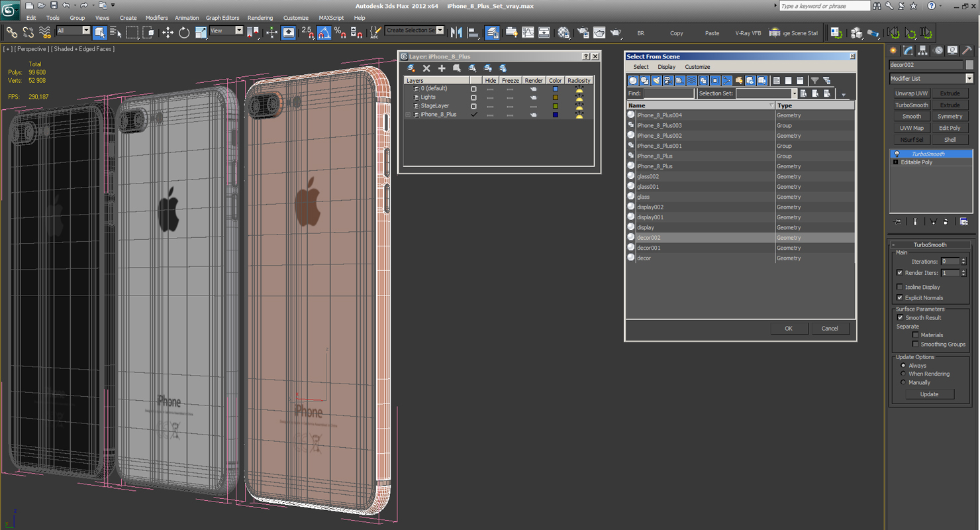
Task: Click the Rendered Frame Window icon
Action: pyautogui.click(x=599, y=32)
